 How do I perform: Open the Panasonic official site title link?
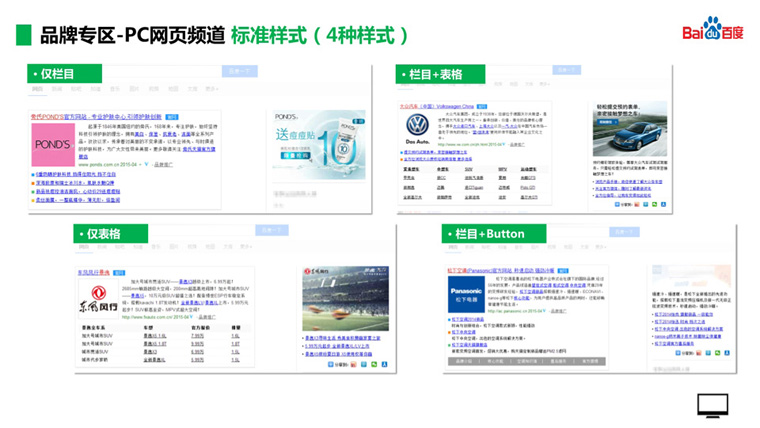tap(501, 270)
